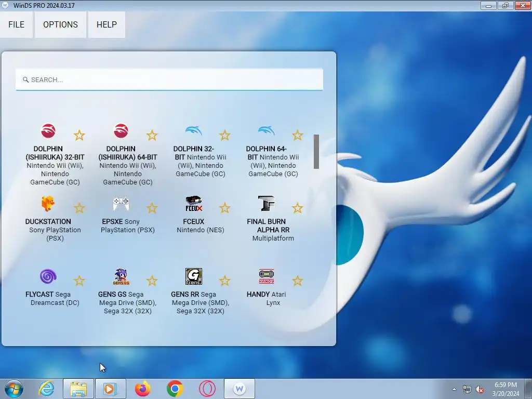Launch the Dolphin 64-bit blue dolphin icon
This screenshot has height=399, width=532.
click(x=267, y=130)
